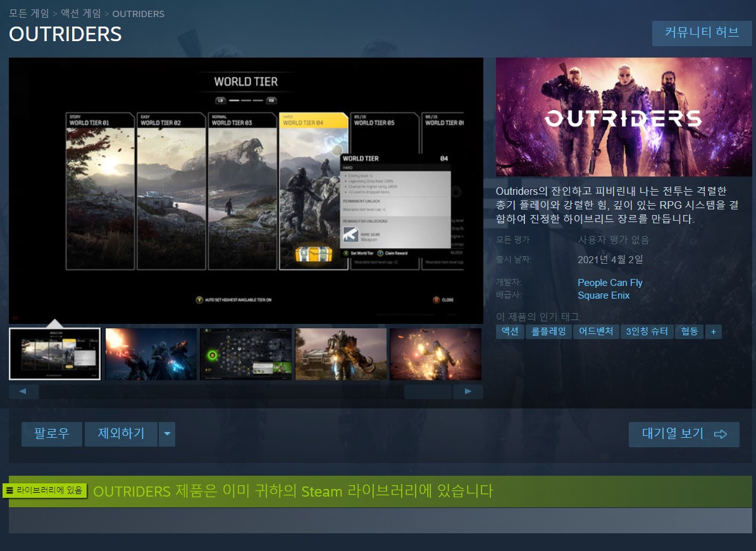Click the 협동 tag
This screenshot has width=756, height=551.
(x=689, y=331)
